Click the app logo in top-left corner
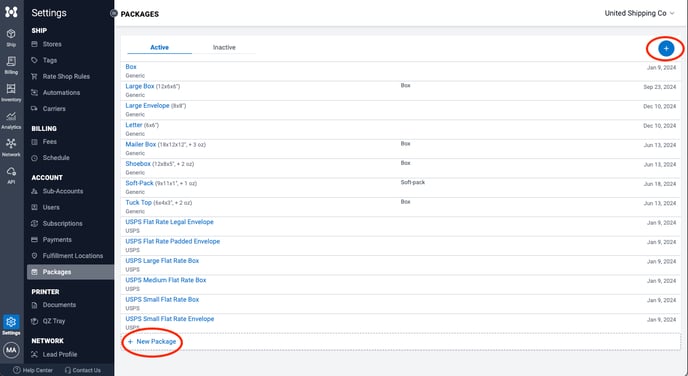Viewport: 688px width, 376px height. point(11,12)
